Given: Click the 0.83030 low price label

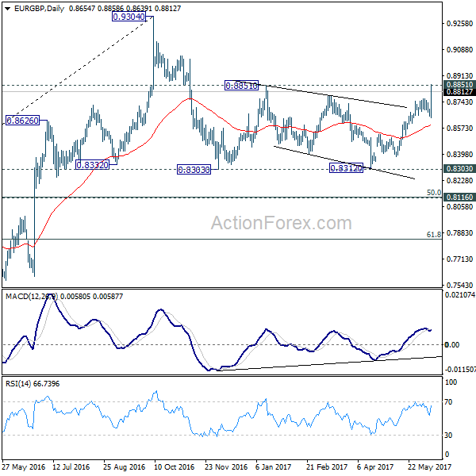Looking at the screenshot, I should coord(194,170).
